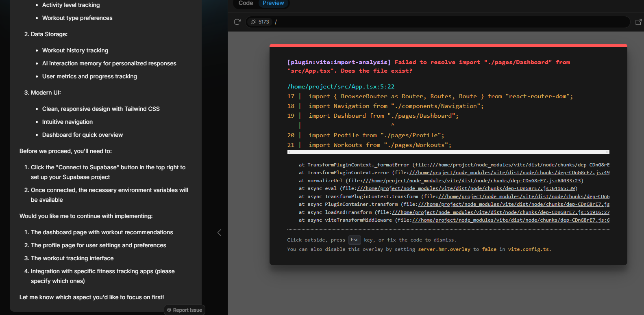644x315 pixels.
Task: Click the horizontal scrollbar under the code frame
Action: (x=448, y=152)
